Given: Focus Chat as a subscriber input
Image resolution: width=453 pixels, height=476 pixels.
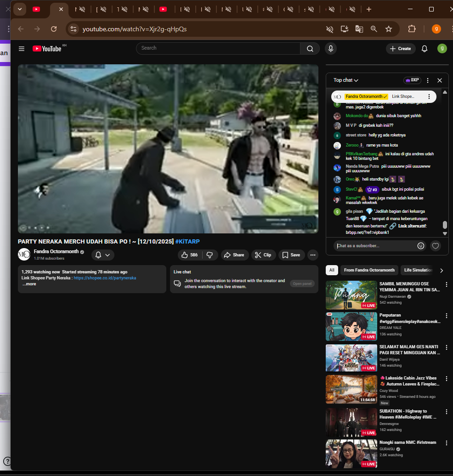Looking at the screenshot, I should tap(375, 246).
